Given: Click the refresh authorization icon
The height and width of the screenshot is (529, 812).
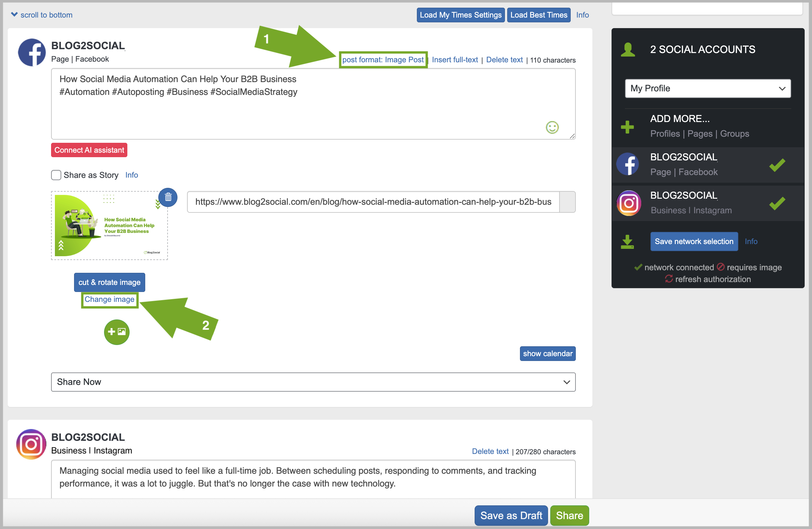Looking at the screenshot, I should [x=669, y=279].
